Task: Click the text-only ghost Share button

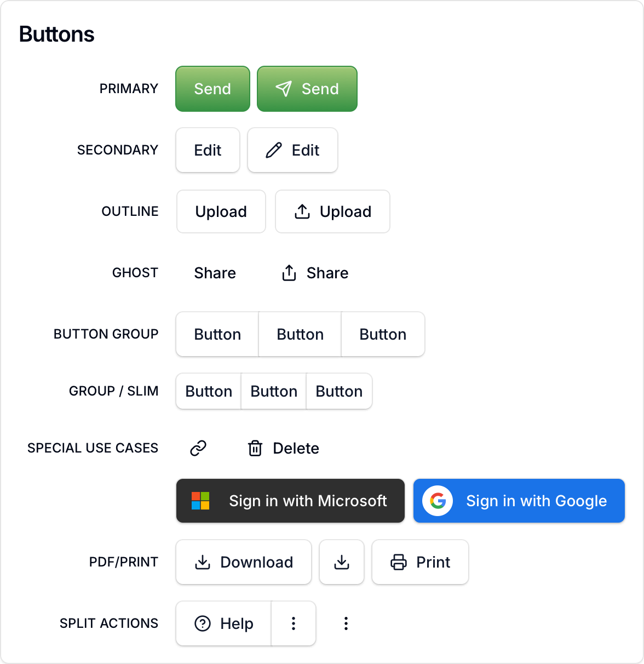Action: click(215, 273)
